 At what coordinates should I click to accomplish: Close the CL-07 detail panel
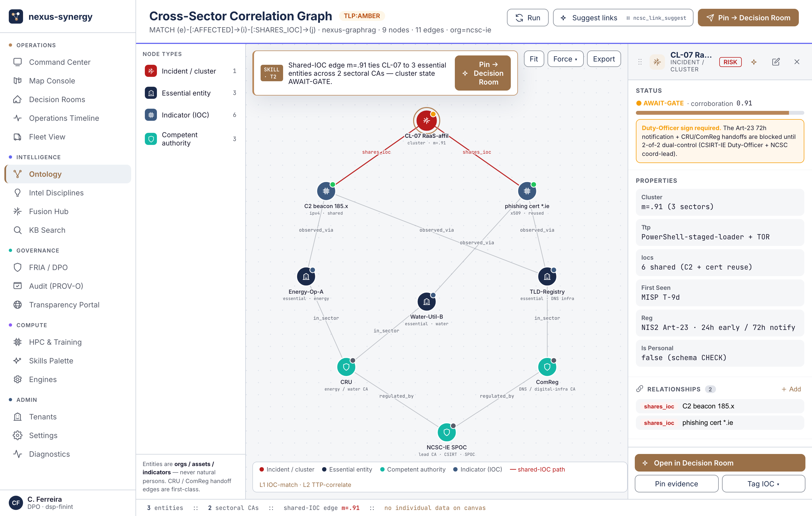(x=797, y=62)
